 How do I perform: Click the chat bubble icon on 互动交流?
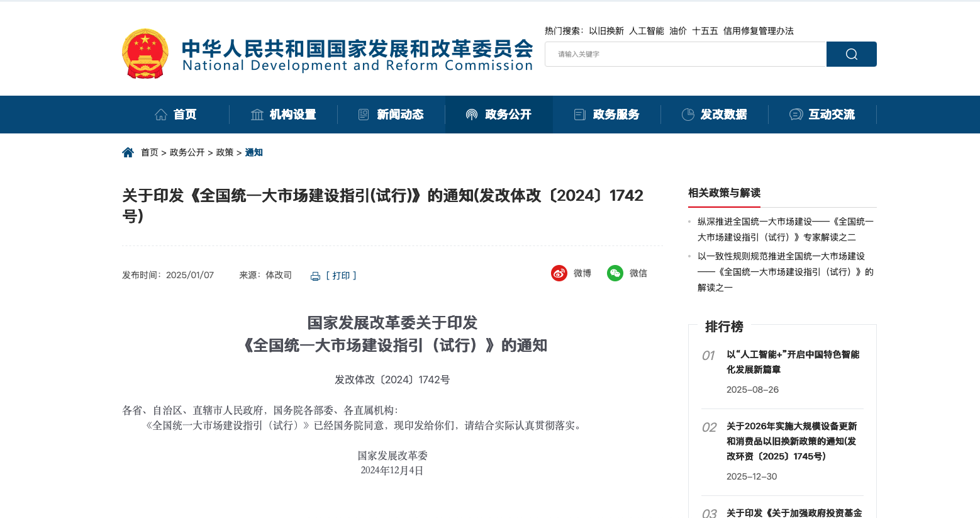[x=795, y=114]
